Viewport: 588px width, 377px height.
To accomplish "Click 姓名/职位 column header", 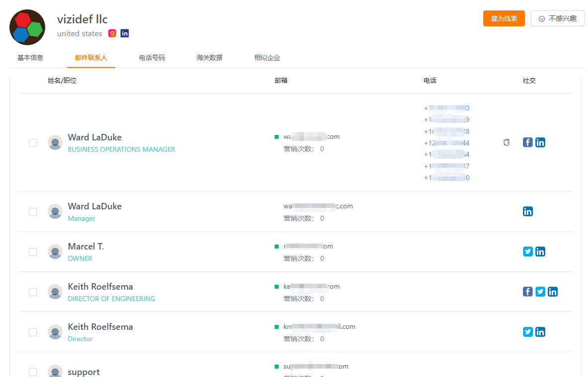I will pyautogui.click(x=62, y=80).
